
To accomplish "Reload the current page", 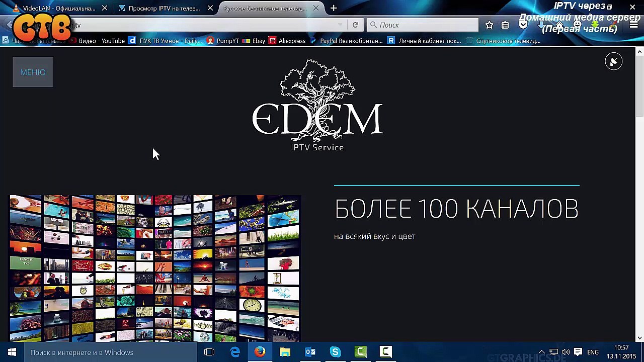I will coord(355,25).
